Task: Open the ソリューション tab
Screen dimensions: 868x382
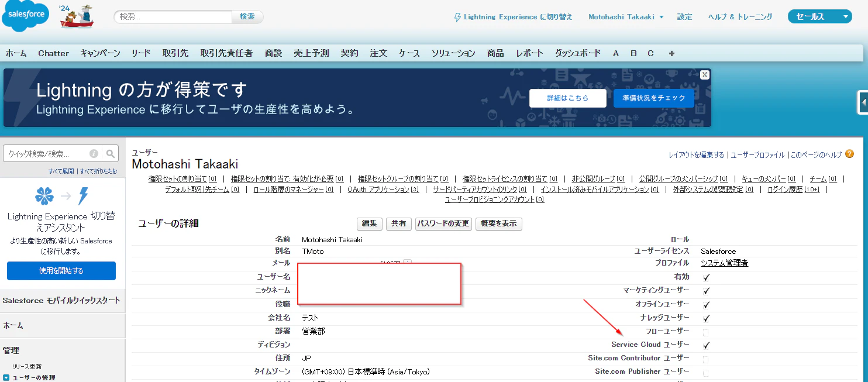Action: [453, 53]
